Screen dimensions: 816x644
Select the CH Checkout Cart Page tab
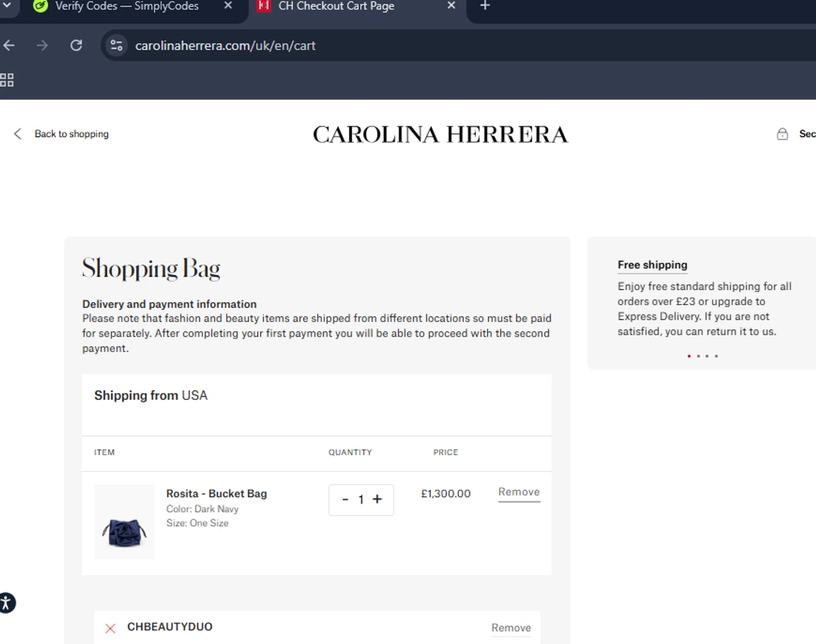pos(336,7)
